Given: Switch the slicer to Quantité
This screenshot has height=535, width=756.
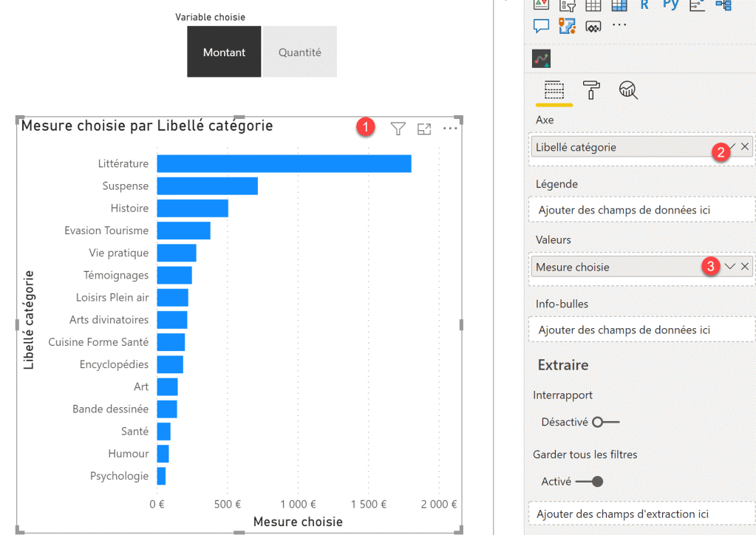Looking at the screenshot, I should pos(299,52).
